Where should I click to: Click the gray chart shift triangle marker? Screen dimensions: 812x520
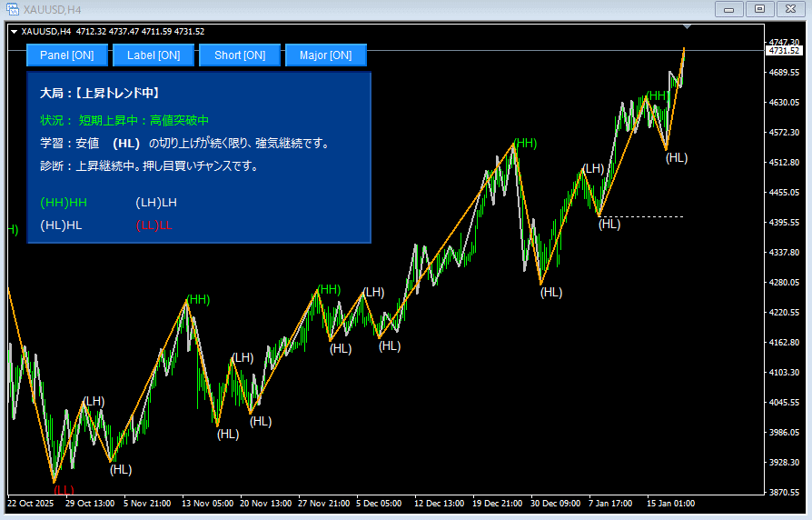click(686, 27)
